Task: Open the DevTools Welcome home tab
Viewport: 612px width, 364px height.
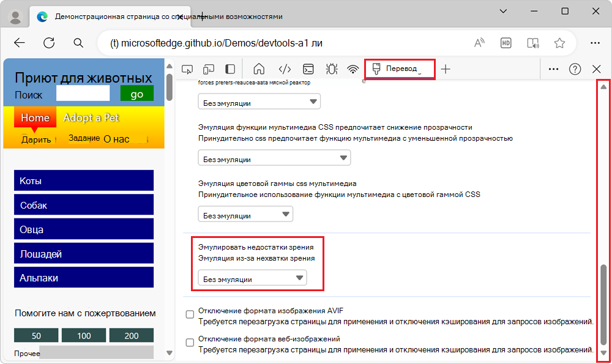Action: pos(259,69)
